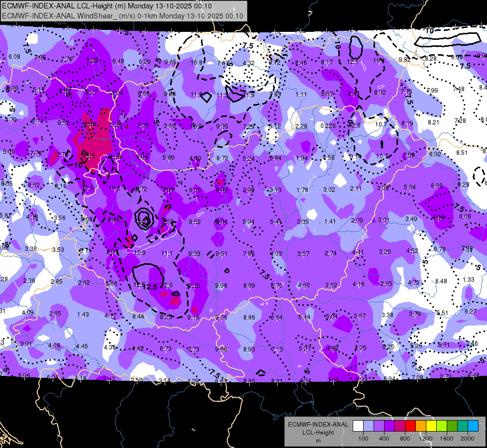This screenshot has height=448, width=487.
Task: Click the wind shear value 2.09
Action: tap(357, 221)
